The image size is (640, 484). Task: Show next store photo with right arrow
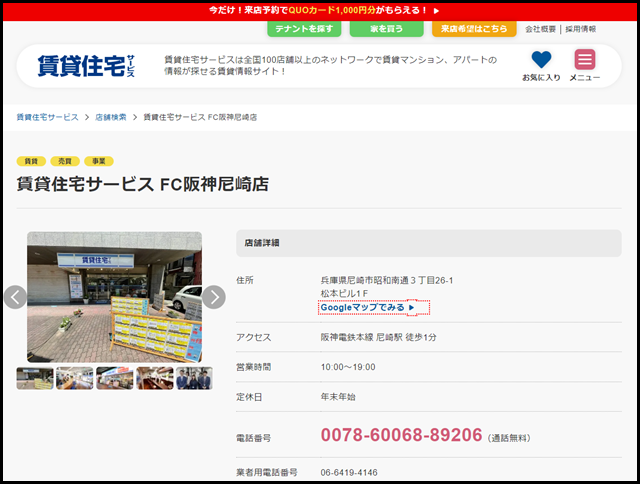[x=213, y=297]
